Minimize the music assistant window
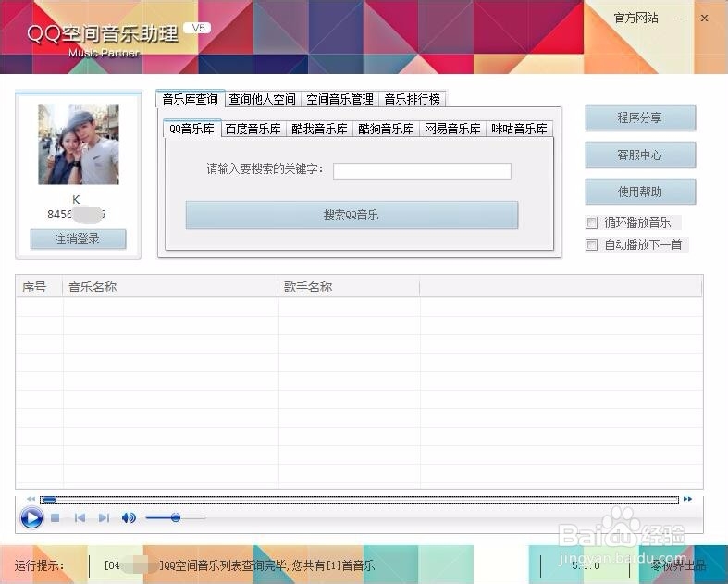728x584 pixels. pos(681,19)
